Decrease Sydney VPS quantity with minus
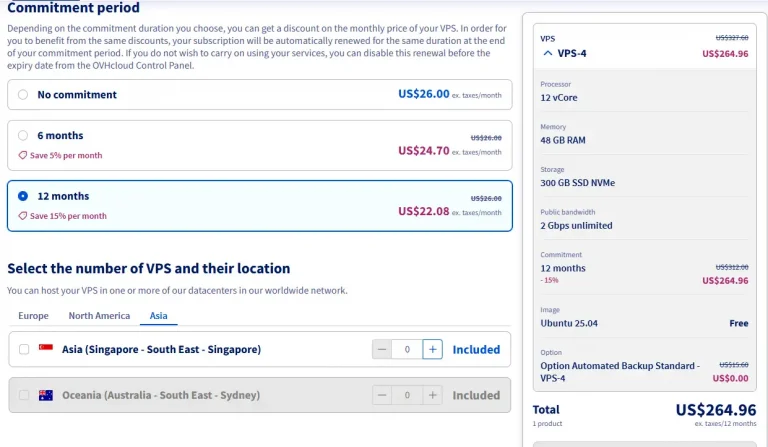Screen dimensions: 768x447 coord(382,395)
